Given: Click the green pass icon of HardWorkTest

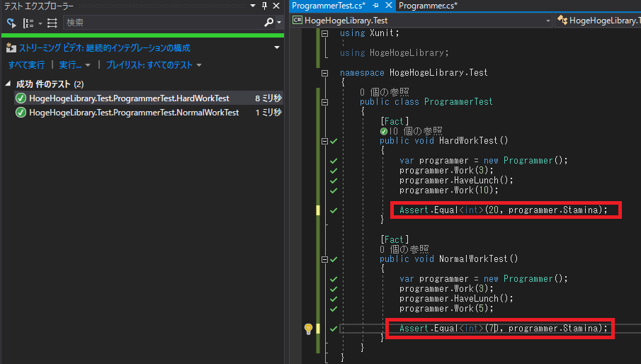Looking at the screenshot, I should pyautogui.click(x=21, y=98).
